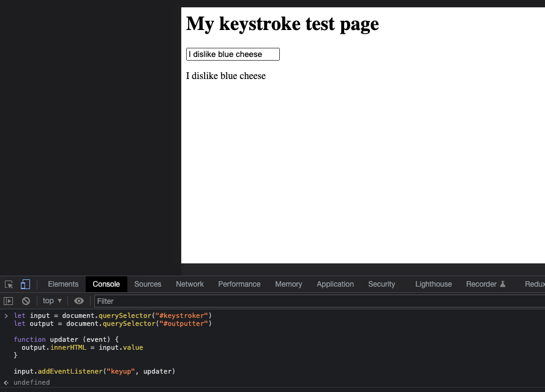Viewport: 545px width, 392px height.
Task: Clear the console with the ban icon
Action: 26,301
